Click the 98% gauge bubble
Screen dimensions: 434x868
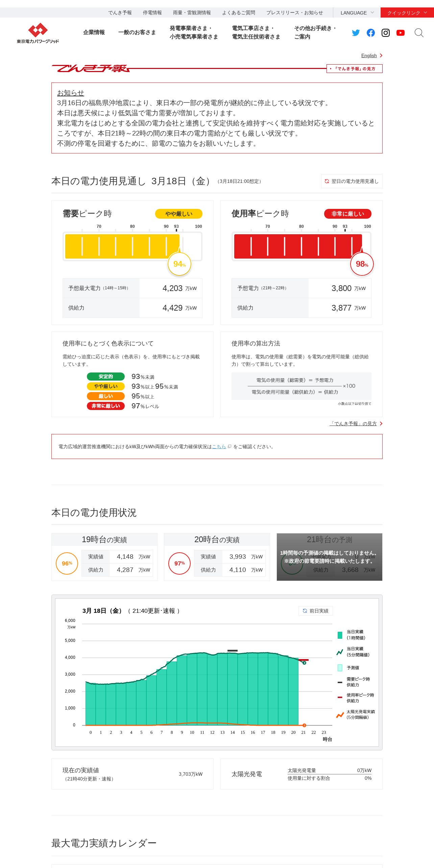362,264
